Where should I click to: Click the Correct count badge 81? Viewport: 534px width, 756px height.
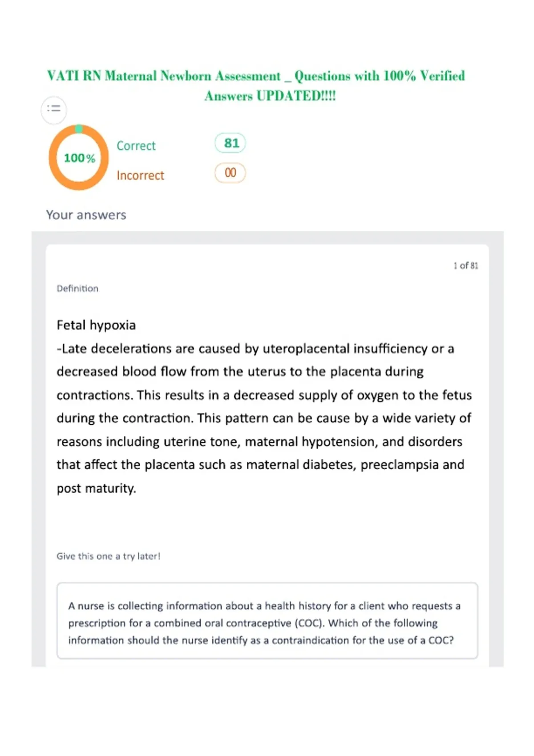point(230,143)
